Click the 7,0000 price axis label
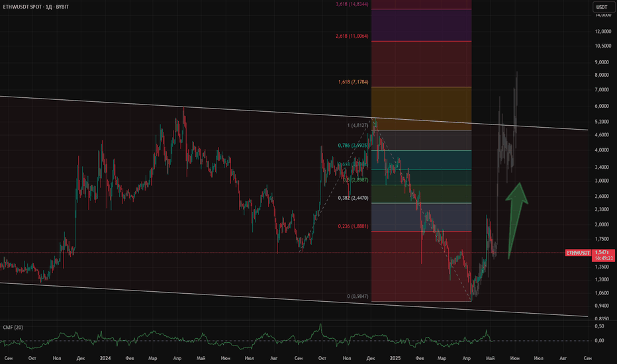 point(602,90)
